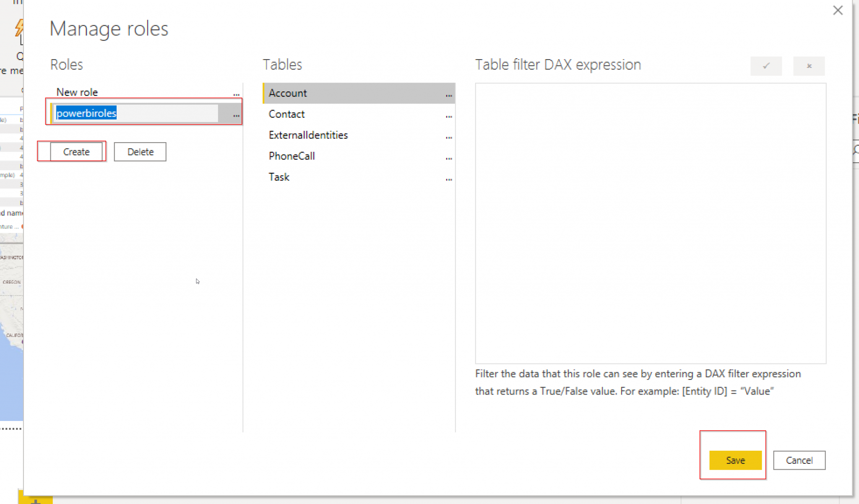This screenshot has height=504, width=859.
Task: Select ExternalIdentities table for filtering
Action: [308, 135]
